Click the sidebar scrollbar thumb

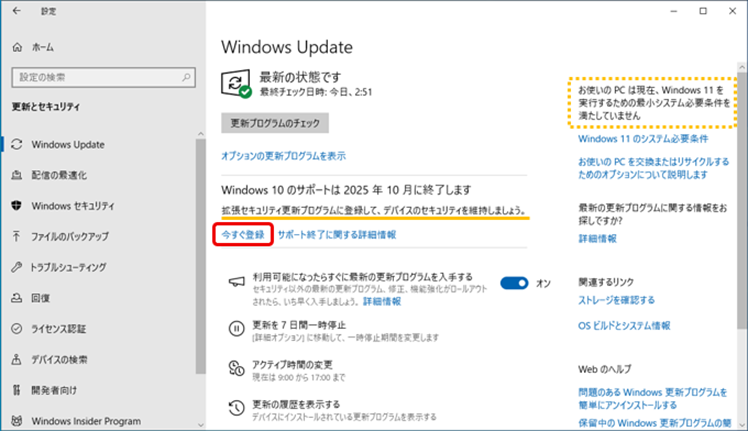(x=200, y=256)
